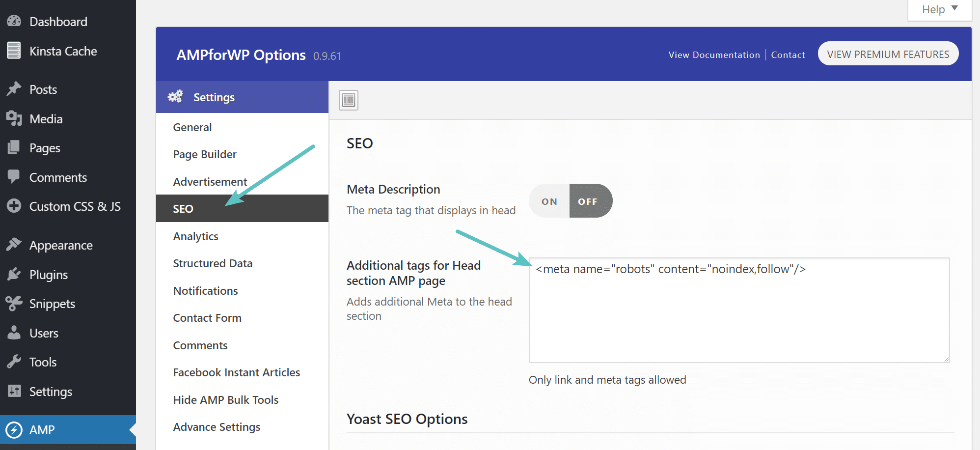This screenshot has width=980, height=450.
Task: Open the View Documentation link
Action: [713, 55]
